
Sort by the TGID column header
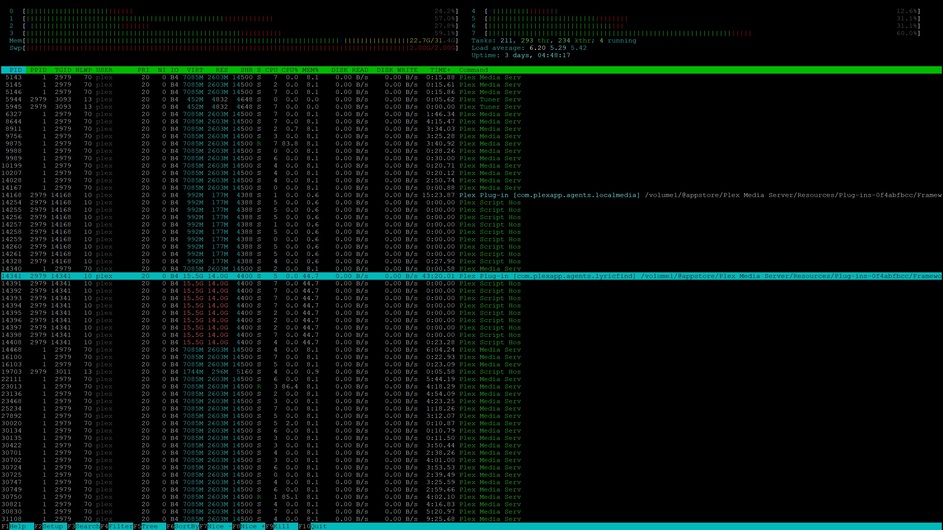[x=63, y=70]
